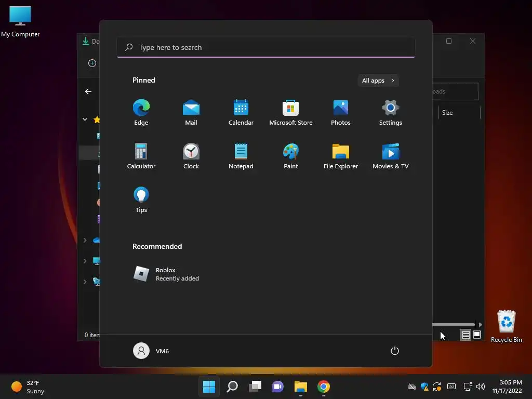The height and width of the screenshot is (399, 532).
Task: Select the Recycle Bin desktop icon
Action: tap(506, 326)
